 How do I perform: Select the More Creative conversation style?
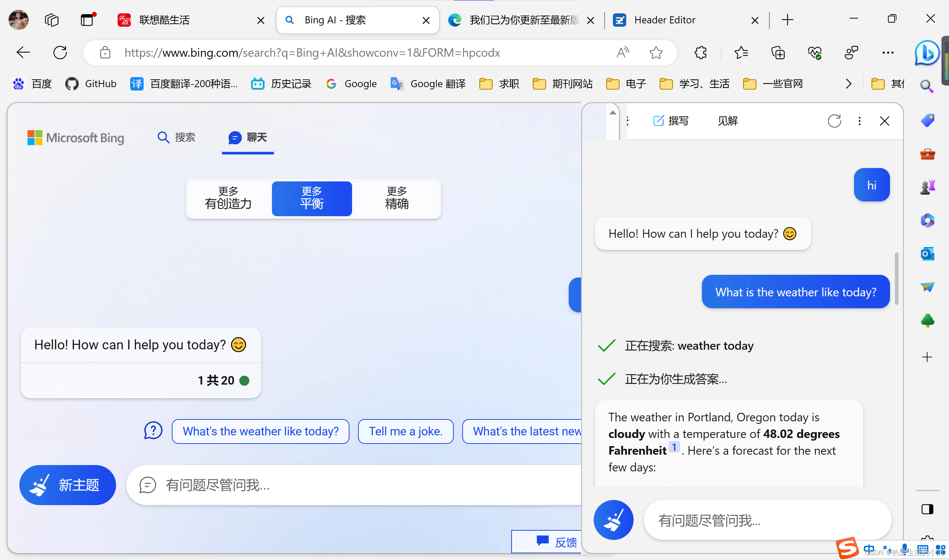pos(229,198)
